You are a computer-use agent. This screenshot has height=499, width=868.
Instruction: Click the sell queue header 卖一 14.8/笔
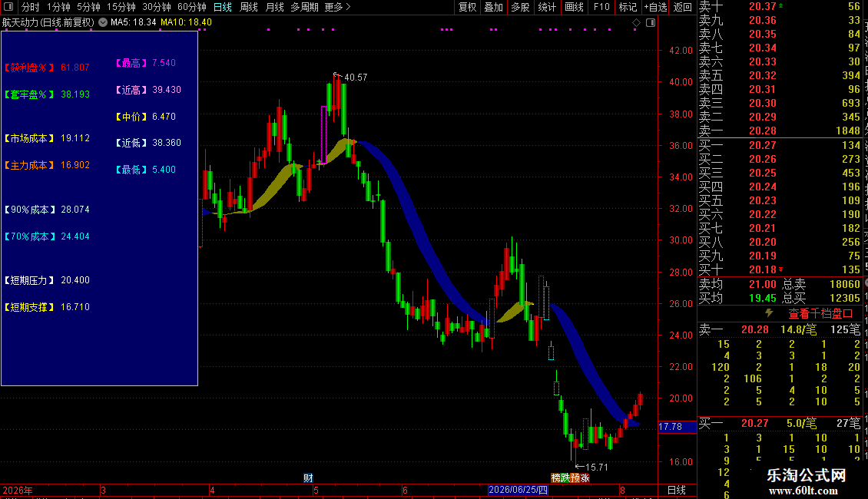(x=780, y=330)
